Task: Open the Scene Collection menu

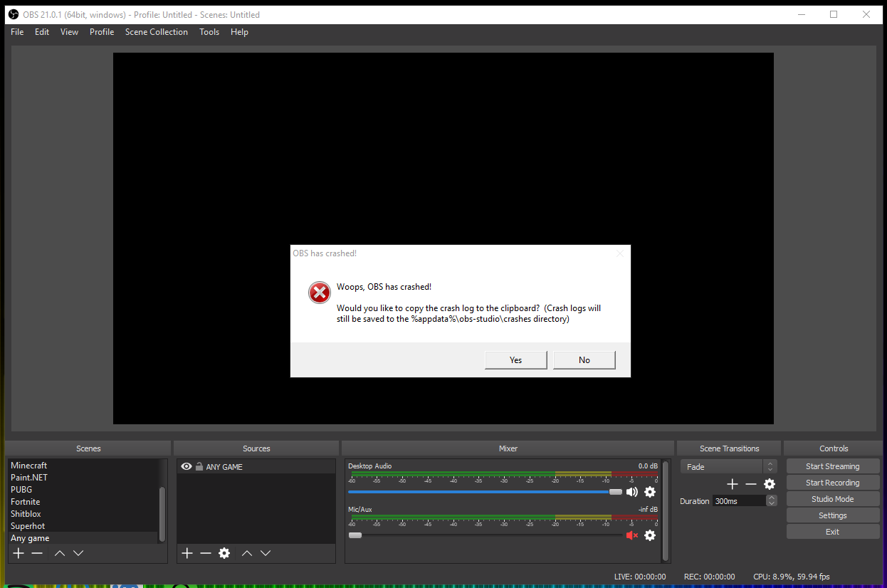Action: (157, 32)
